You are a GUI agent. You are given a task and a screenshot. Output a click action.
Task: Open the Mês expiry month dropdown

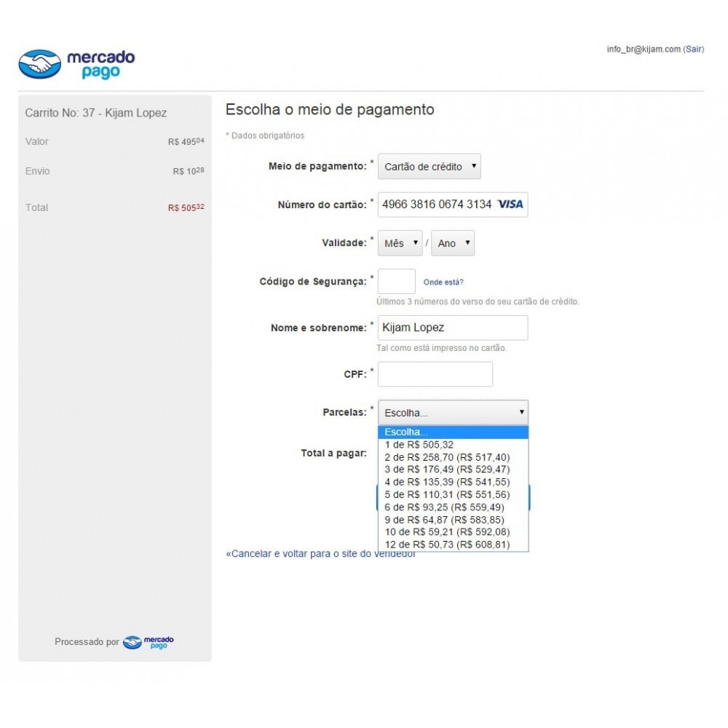click(400, 243)
